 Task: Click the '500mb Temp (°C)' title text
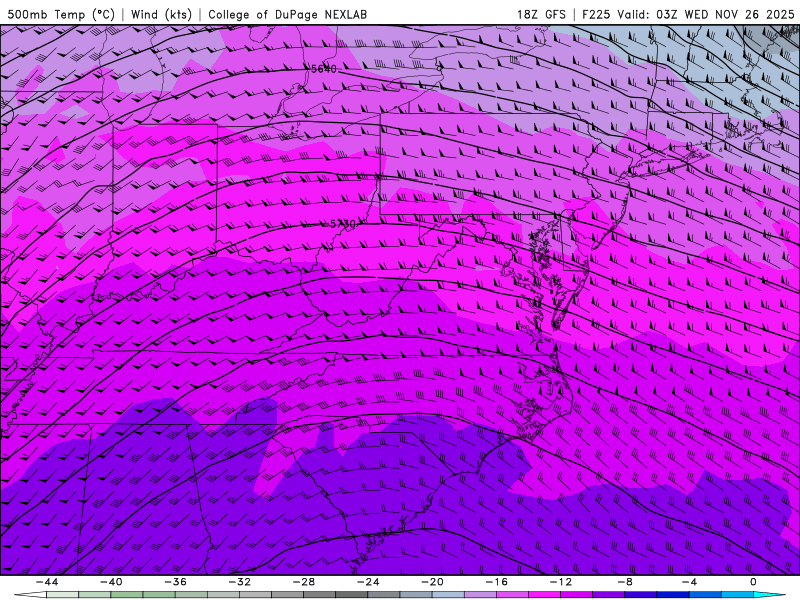pyautogui.click(x=61, y=14)
